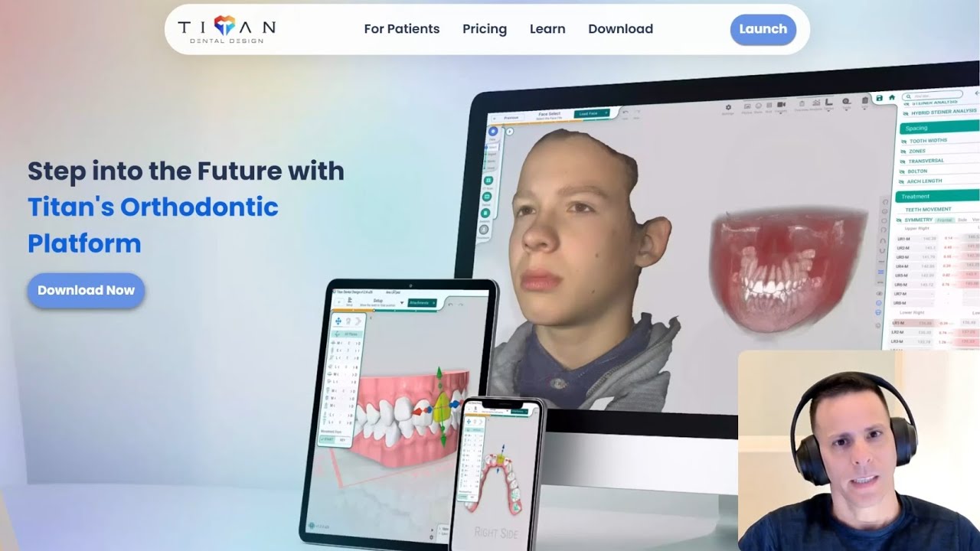Open the For Patients page
Screen dimensions: 980x551
[x=402, y=29]
